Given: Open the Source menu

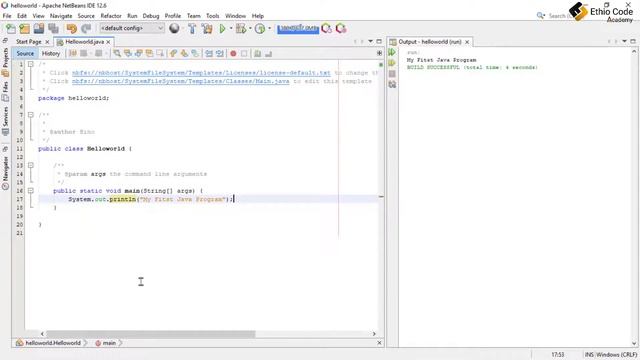Looking at the screenshot, I should pos(86,16).
